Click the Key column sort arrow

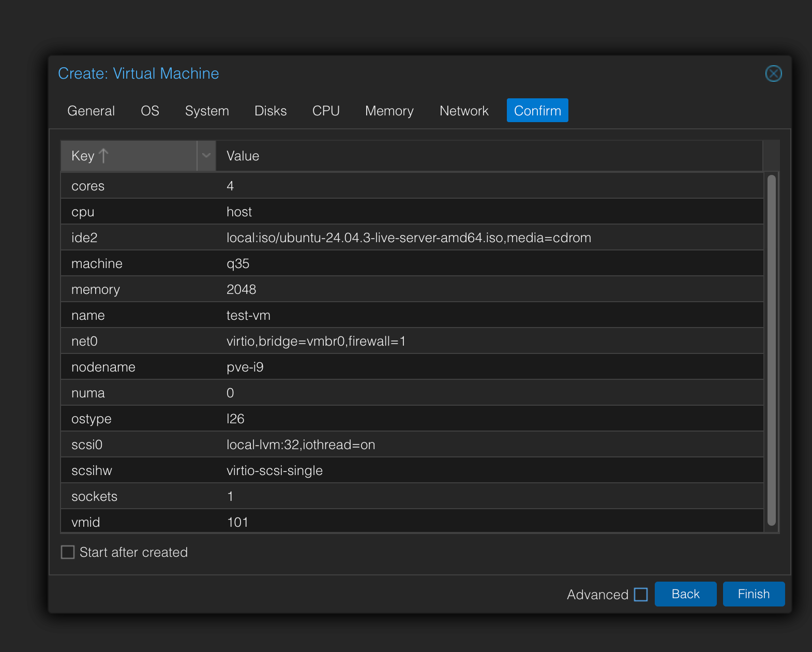pos(103,156)
